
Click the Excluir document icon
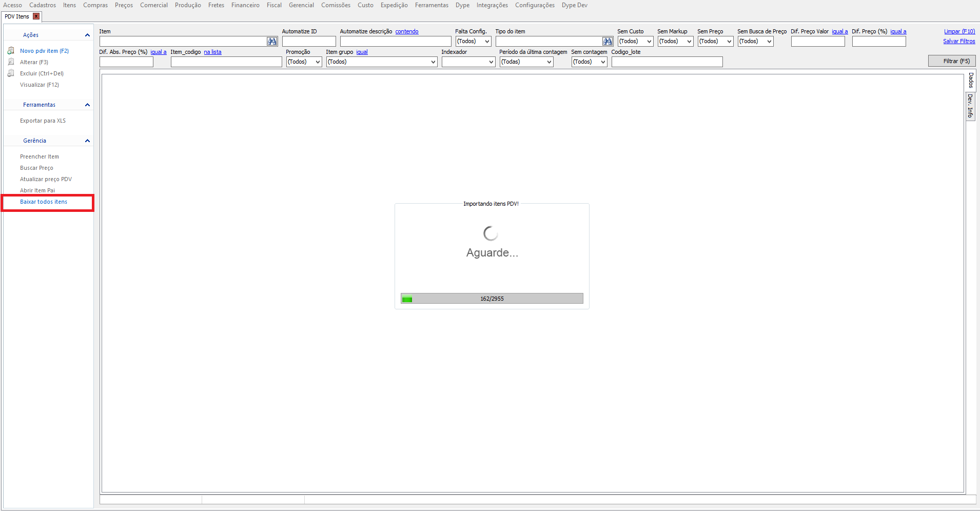click(11, 73)
